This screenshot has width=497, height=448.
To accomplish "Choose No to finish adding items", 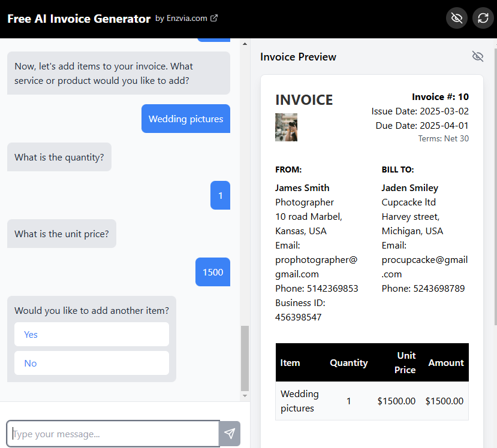I will [91, 364].
